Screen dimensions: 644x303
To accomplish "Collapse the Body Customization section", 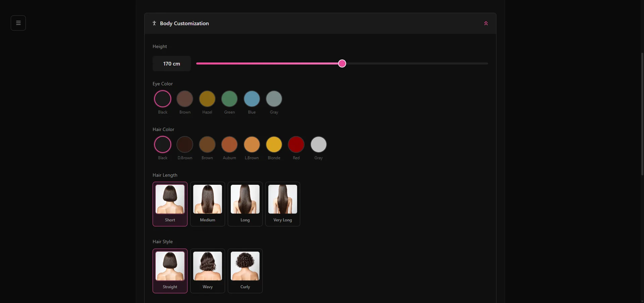I will coord(486,24).
